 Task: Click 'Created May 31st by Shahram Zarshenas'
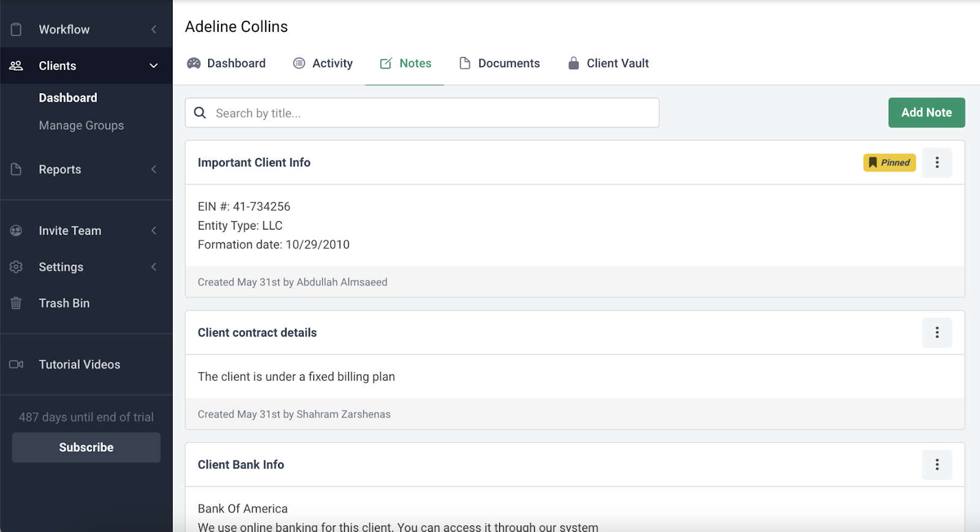[294, 414]
